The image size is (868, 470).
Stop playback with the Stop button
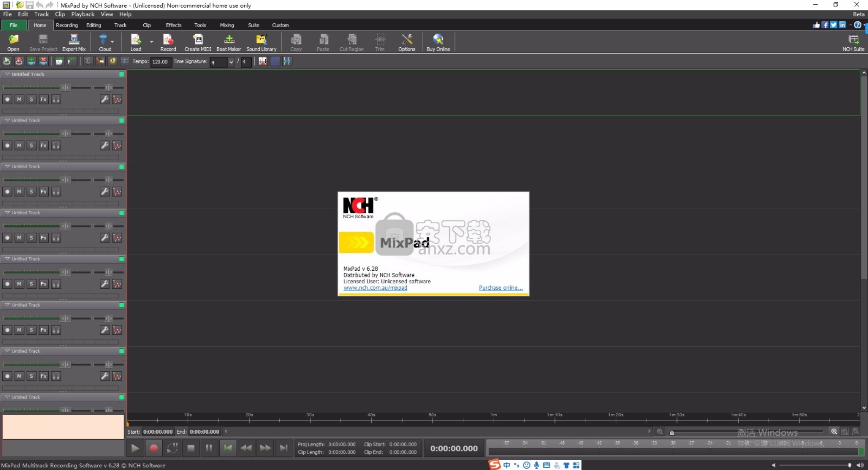(191, 448)
